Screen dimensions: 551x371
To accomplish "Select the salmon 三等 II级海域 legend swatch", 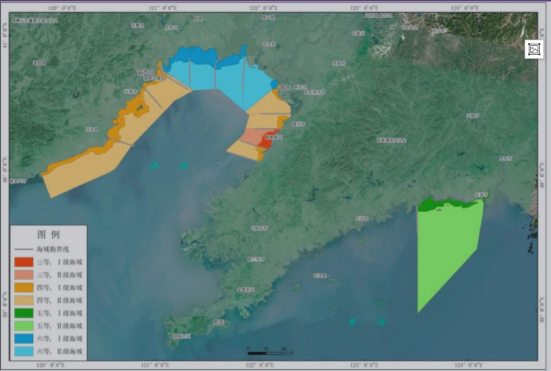I will (24, 275).
